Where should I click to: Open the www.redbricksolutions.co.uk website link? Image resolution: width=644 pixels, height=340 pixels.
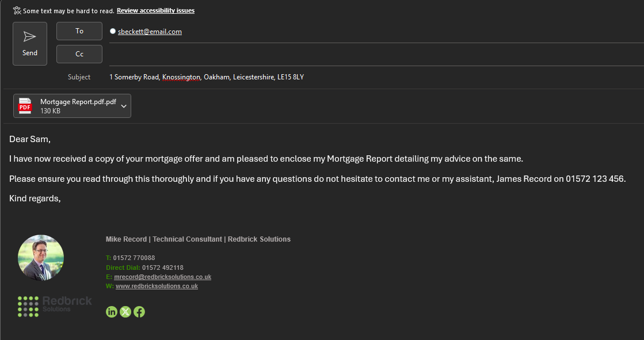[x=157, y=286]
